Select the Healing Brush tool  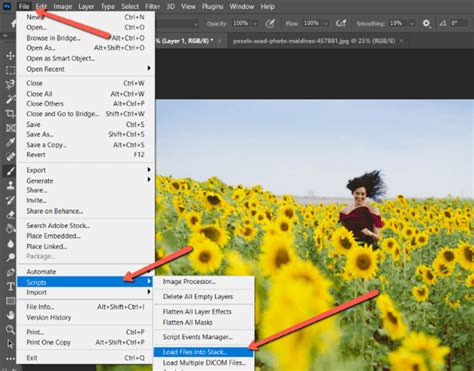(x=10, y=156)
